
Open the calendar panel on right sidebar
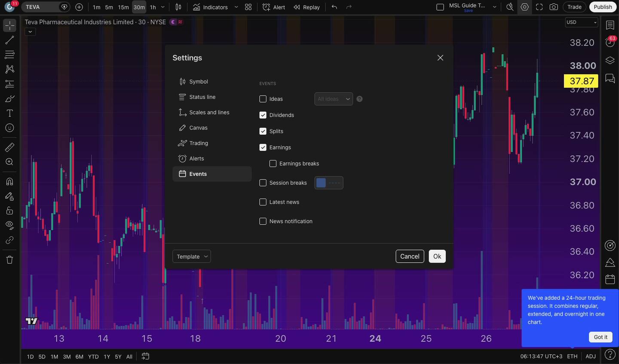point(610,279)
